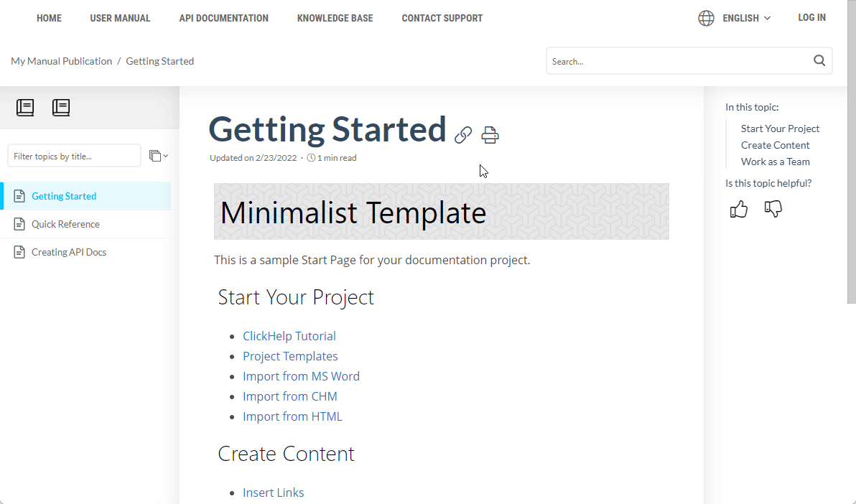Click the left book icon in sidebar
Image resolution: width=856 pixels, height=504 pixels.
(25, 108)
